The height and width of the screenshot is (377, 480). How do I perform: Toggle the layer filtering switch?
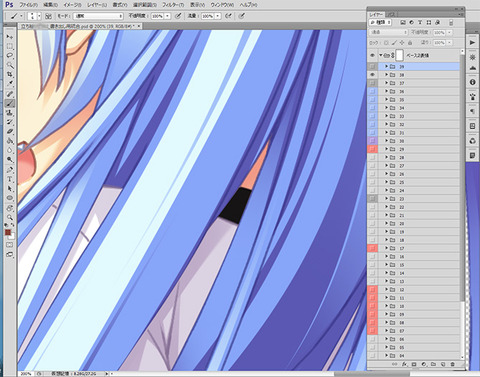451,23
